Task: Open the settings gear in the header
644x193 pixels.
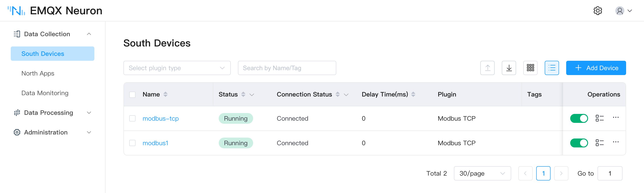Action: click(597, 11)
